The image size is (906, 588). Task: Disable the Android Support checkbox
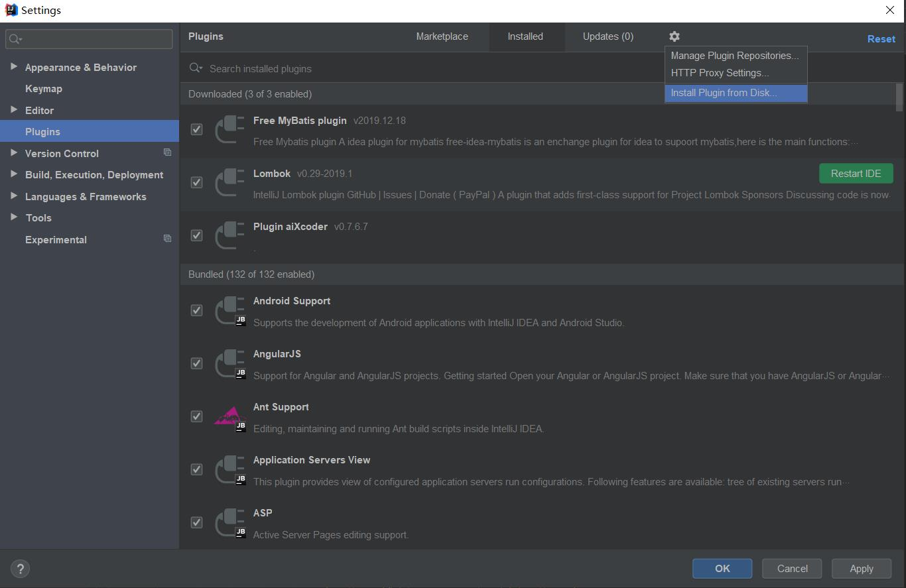click(196, 310)
